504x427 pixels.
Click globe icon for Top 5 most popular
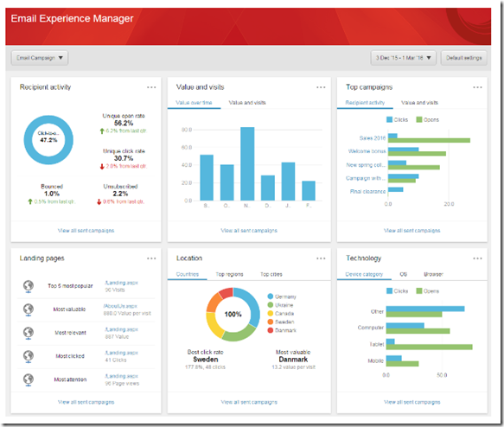(29, 286)
